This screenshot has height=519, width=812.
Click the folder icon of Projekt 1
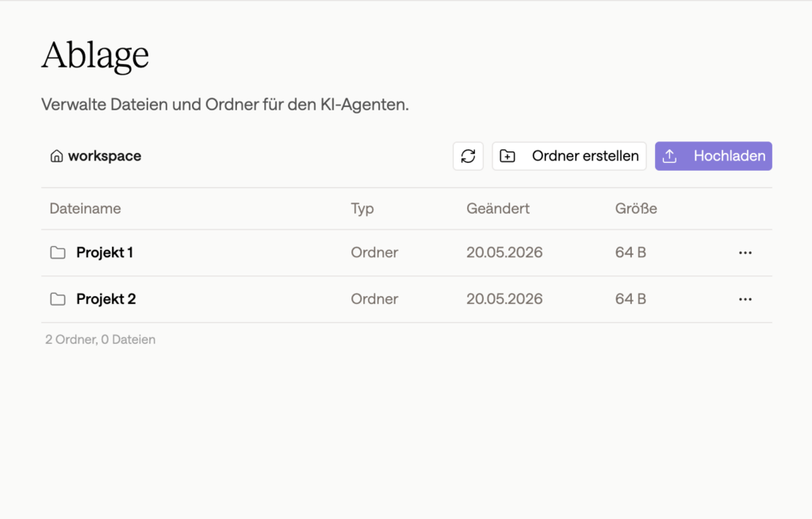[x=58, y=252]
